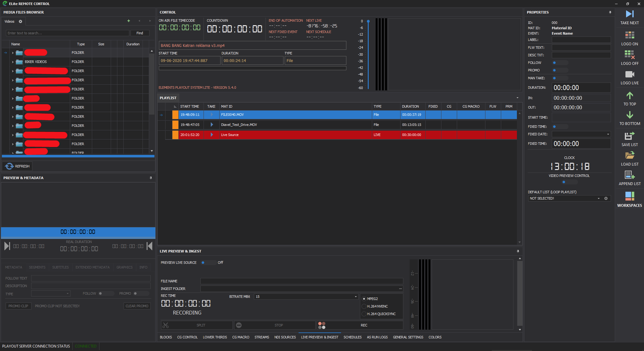The image size is (644, 351).
Task: Select H.264 NVENC codec option
Action: [364, 306]
